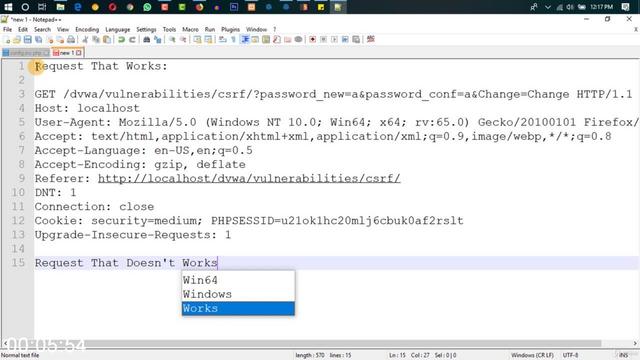Click the Print toolbar icon
The image size is (640, 360).
pos(71,39)
